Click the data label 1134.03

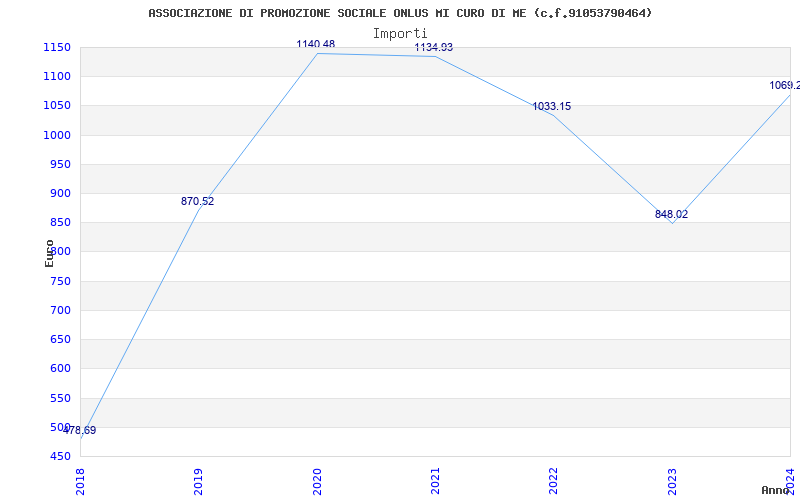point(434,47)
